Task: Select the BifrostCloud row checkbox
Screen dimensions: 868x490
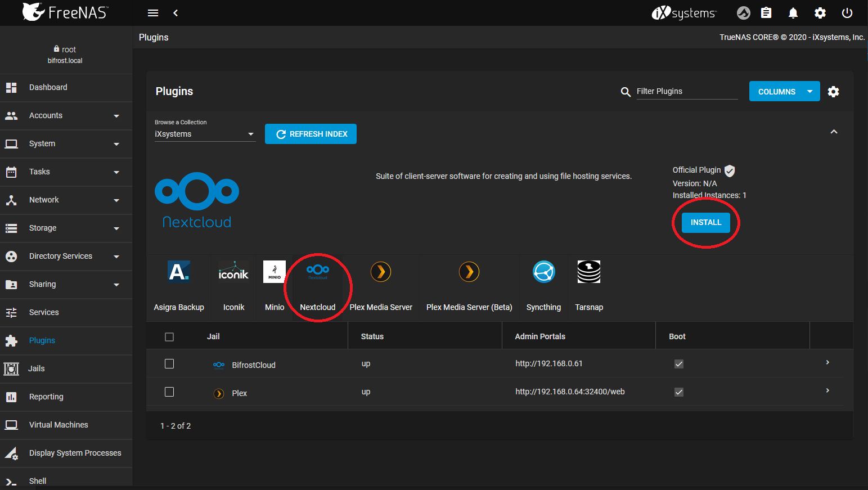Action: point(169,364)
